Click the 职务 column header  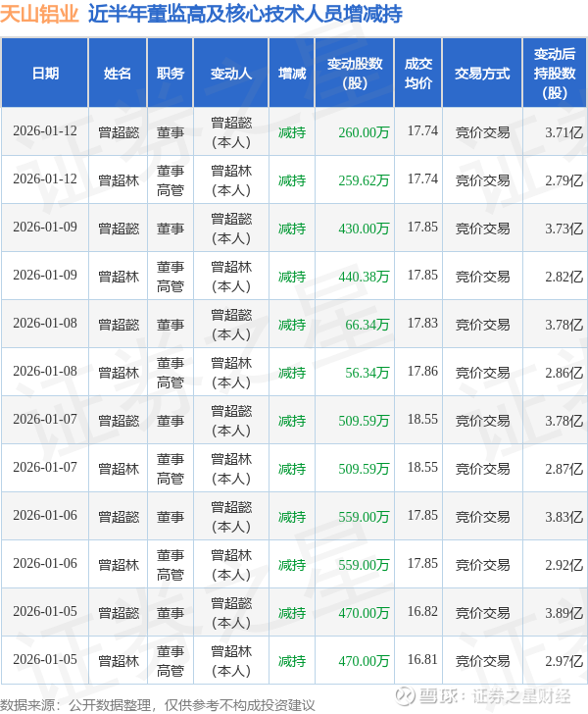pyautogui.click(x=171, y=73)
